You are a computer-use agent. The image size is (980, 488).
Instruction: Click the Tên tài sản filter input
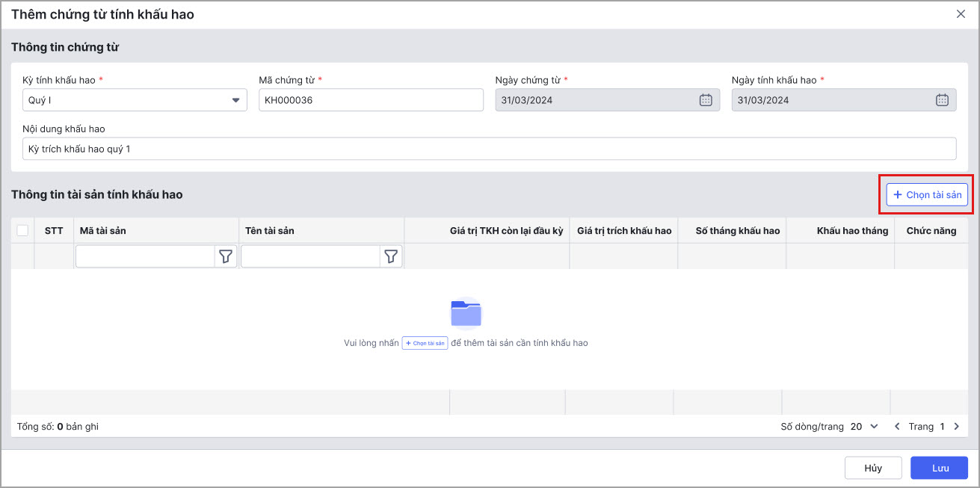pos(310,256)
